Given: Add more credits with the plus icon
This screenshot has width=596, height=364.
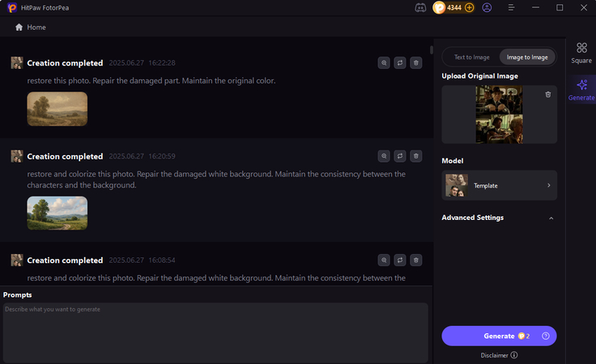Looking at the screenshot, I should 470,7.
